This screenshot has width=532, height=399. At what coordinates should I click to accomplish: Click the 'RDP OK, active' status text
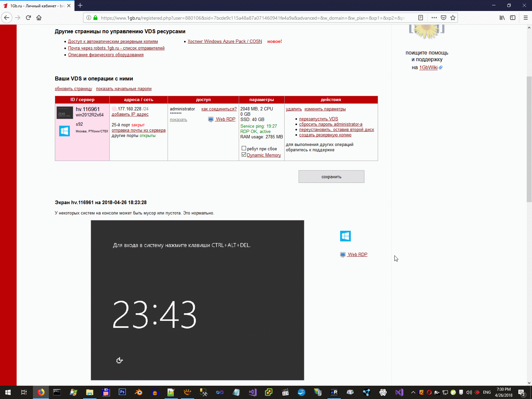(x=255, y=132)
